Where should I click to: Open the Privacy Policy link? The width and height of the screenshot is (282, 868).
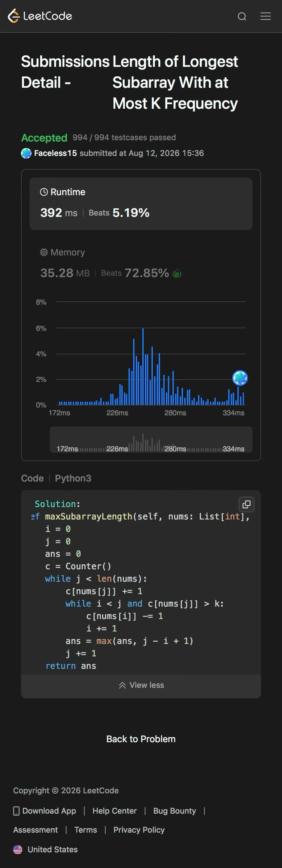point(139,830)
